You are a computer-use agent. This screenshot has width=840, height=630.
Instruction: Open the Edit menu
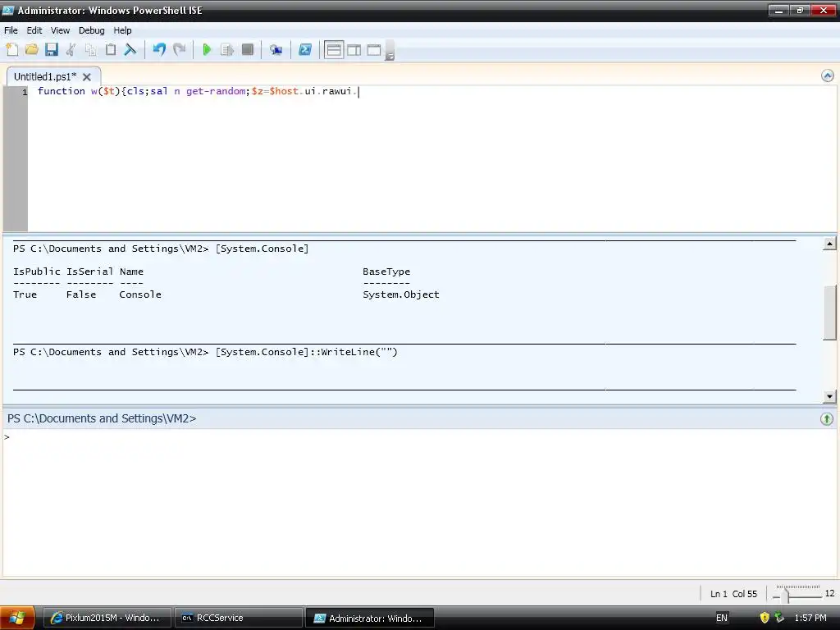34,30
